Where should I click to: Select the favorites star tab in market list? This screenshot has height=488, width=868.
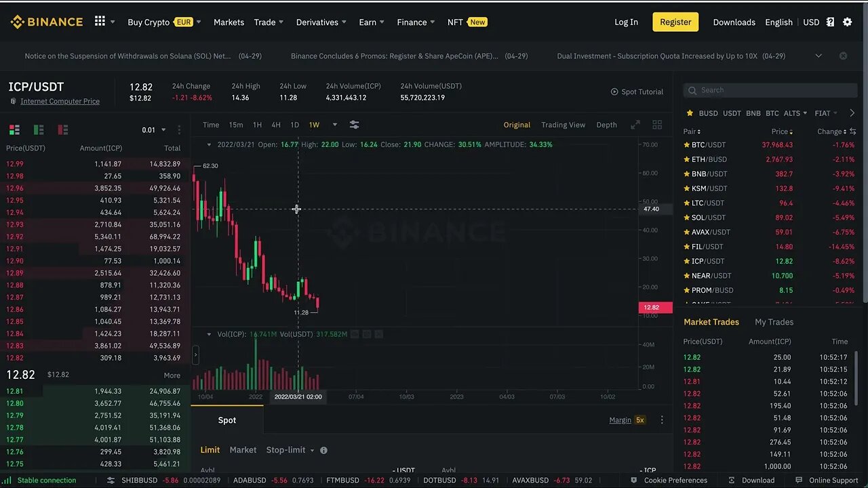click(690, 113)
